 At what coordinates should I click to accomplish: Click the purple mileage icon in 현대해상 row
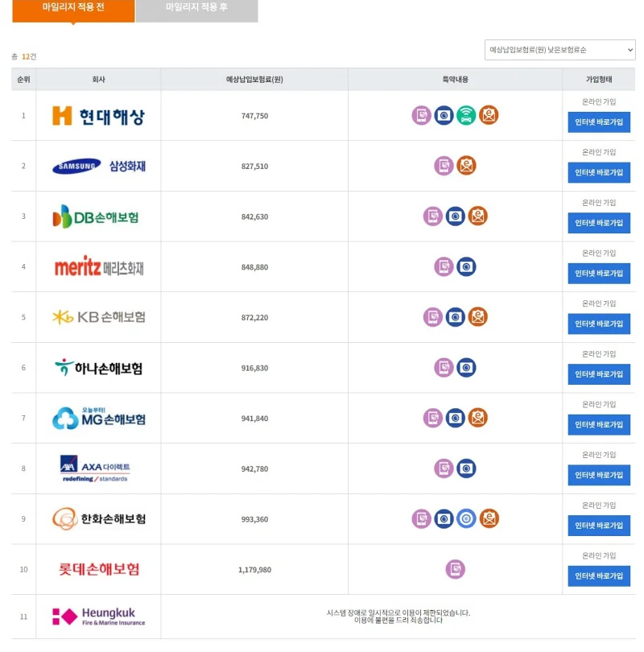tap(421, 115)
